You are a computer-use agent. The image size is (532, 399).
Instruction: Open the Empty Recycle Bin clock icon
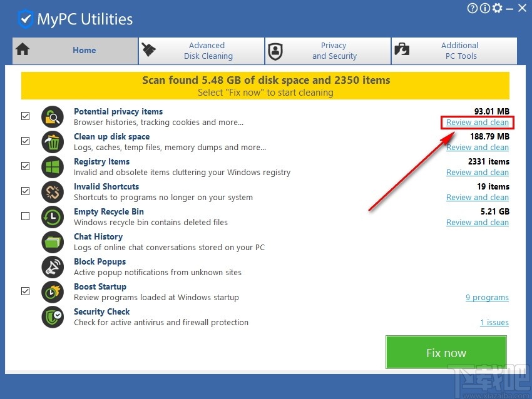53,217
